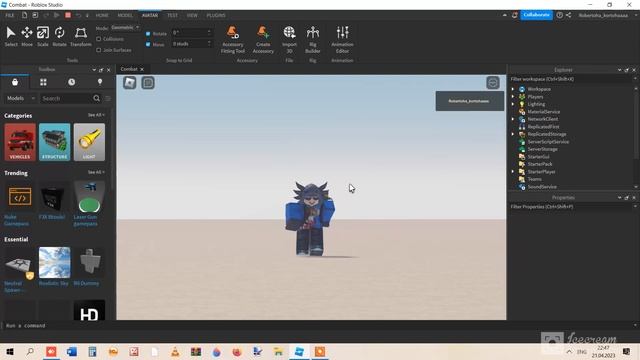Open the PLUGINS ribbon tab

(216, 15)
